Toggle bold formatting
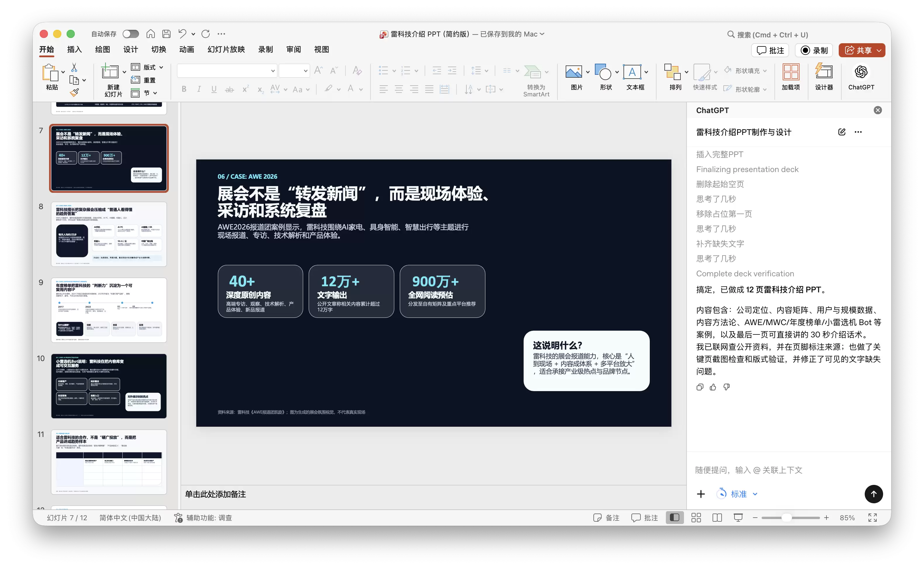Image resolution: width=924 pixels, height=569 pixels. (x=184, y=89)
